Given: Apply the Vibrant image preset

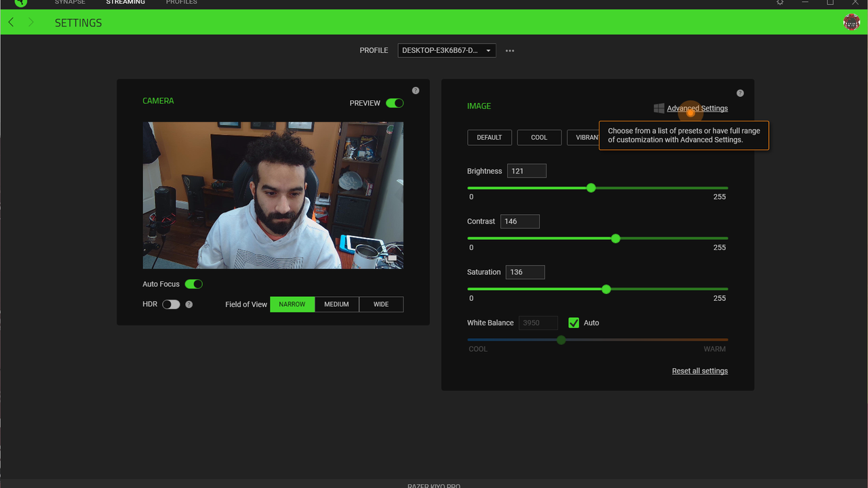Looking at the screenshot, I should click(584, 138).
